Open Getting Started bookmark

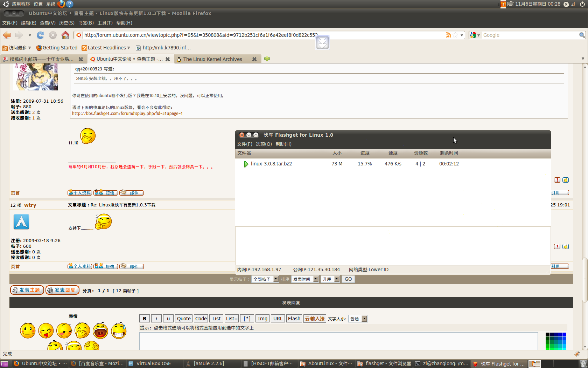pos(57,48)
